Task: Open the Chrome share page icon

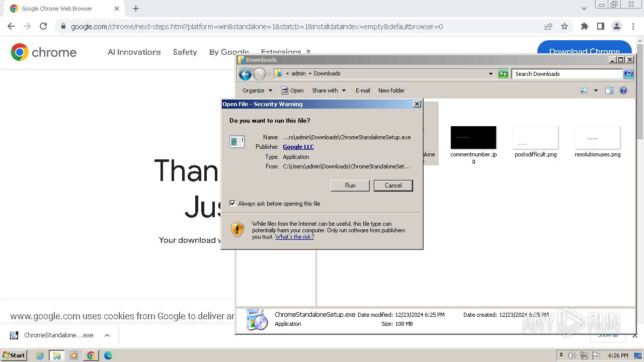Action: coord(548,26)
